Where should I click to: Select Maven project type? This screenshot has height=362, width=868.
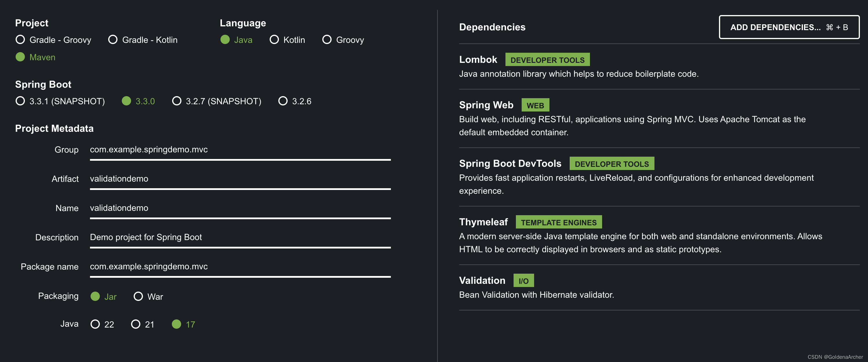pos(35,57)
